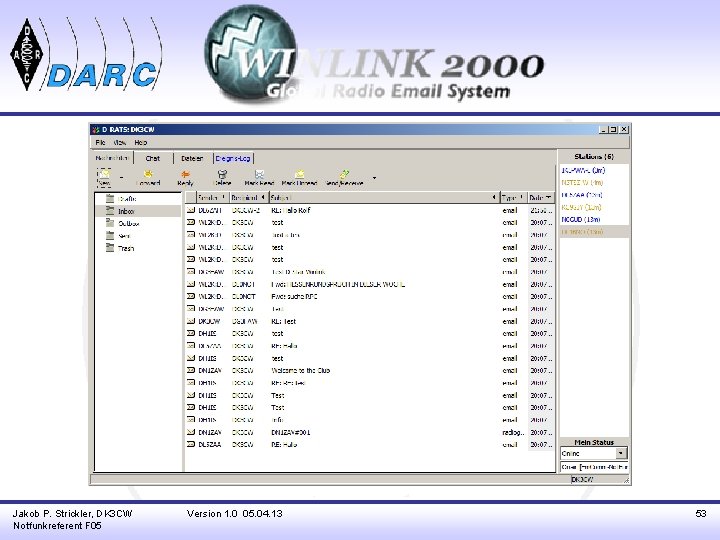The image size is (720, 540).
Task: Click the Mark Unread toolbar icon
Action: (299, 174)
